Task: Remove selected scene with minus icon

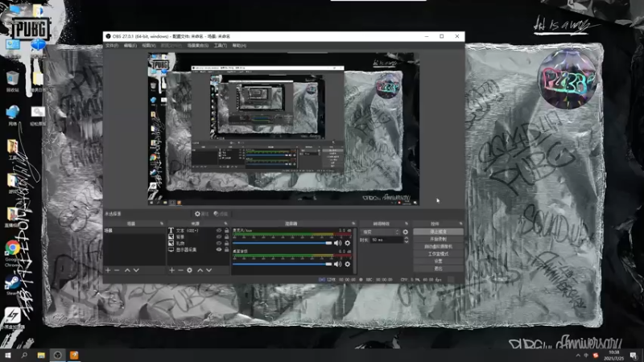Action: (x=117, y=270)
